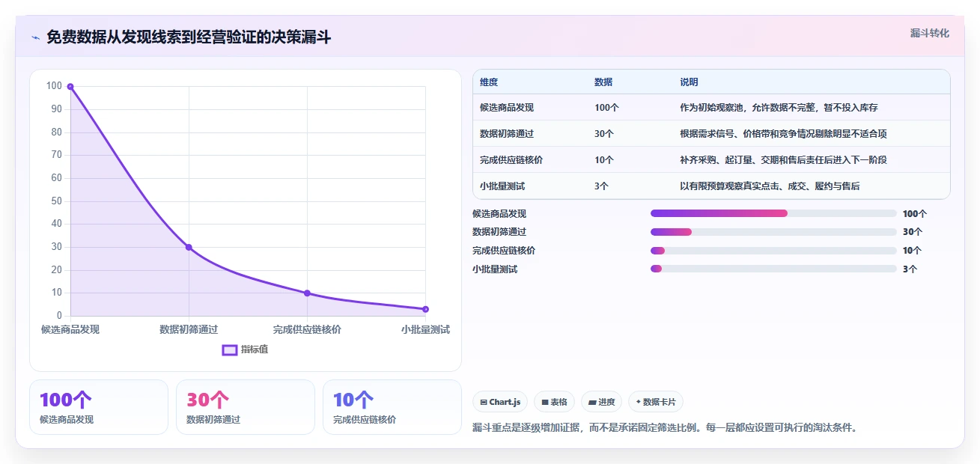The image size is (980, 464).
Task: Click the table value 3个
Action: coord(601,186)
